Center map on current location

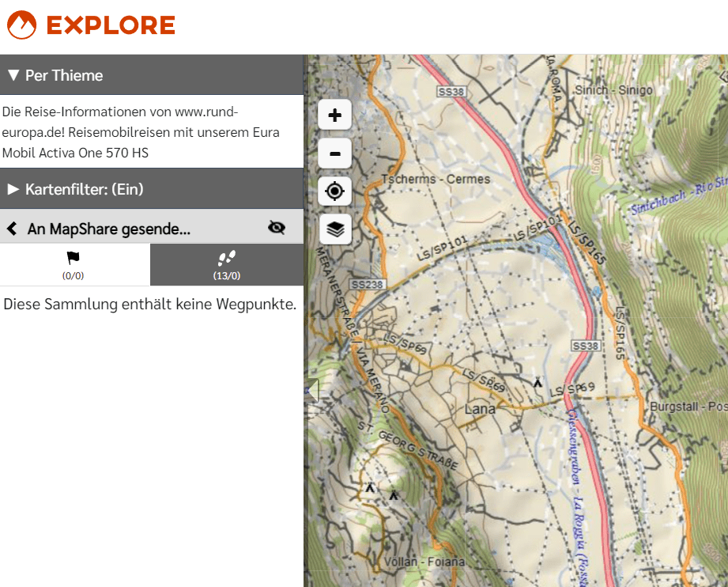click(334, 191)
